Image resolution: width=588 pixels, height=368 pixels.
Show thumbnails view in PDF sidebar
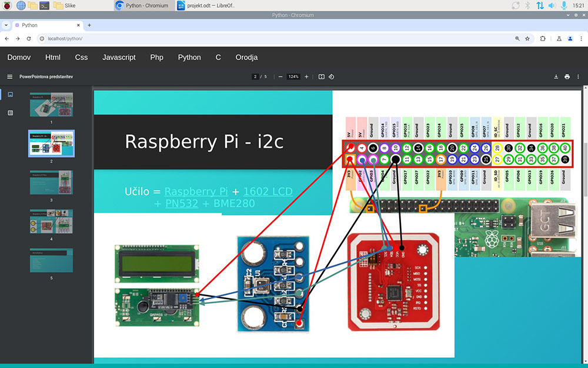click(11, 94)
